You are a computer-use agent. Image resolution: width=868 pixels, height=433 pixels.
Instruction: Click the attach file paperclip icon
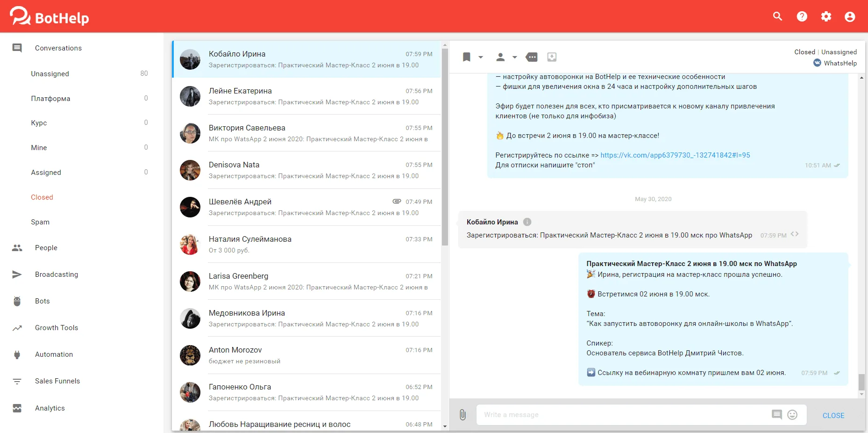click(462, 415)
